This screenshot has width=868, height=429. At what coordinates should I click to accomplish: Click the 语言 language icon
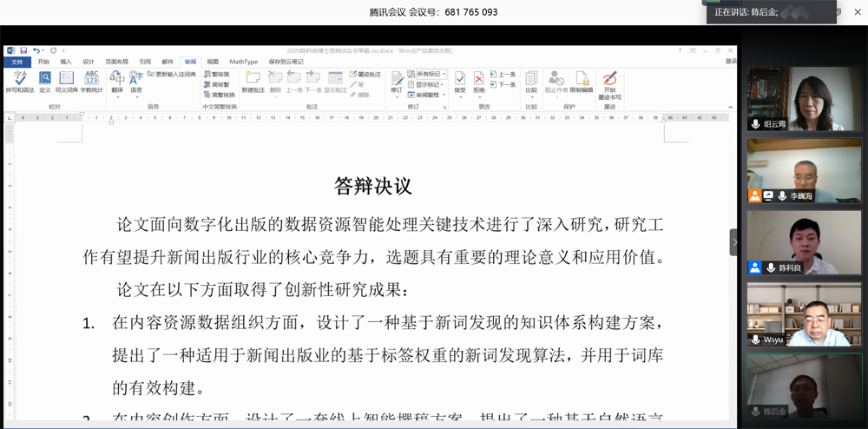pyautogui.click(x=136, y=79)
